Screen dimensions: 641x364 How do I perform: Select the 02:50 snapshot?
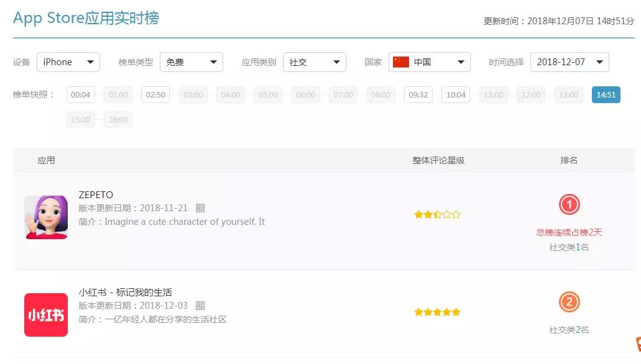click(x=155, y=95)
